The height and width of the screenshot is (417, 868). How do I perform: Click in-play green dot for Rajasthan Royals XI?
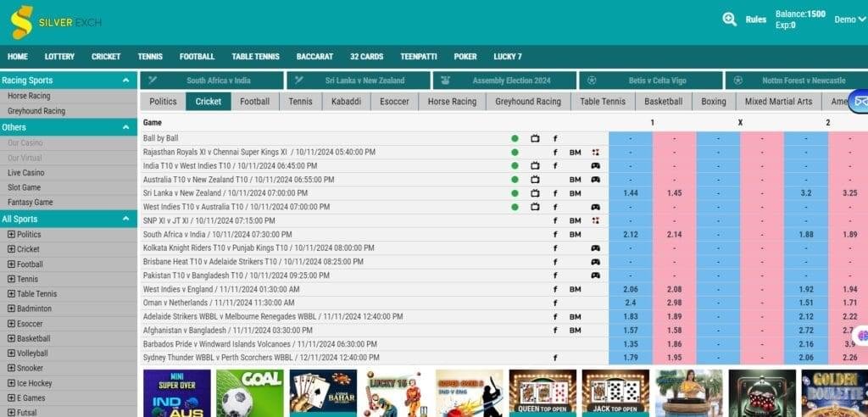515,153
